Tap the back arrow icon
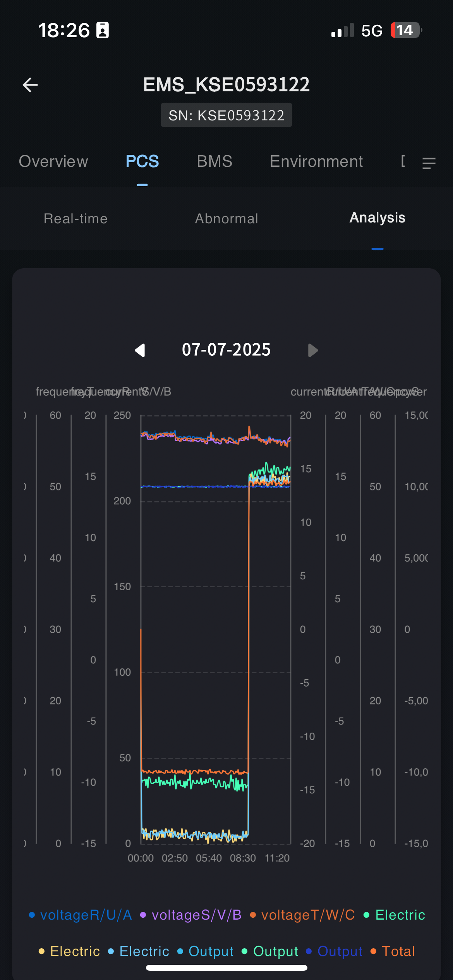The height and width of the screenshot is (980, 453). pyautogui.click(x=30, y=85)
